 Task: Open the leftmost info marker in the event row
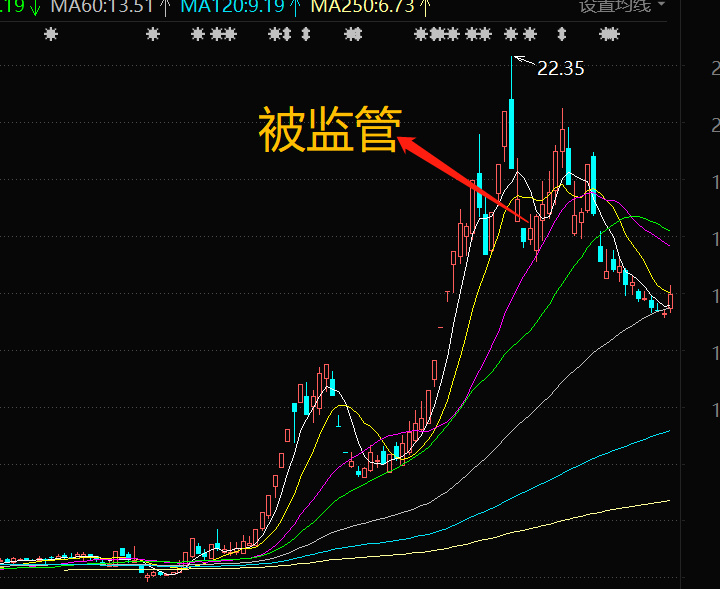coord(51,34)
